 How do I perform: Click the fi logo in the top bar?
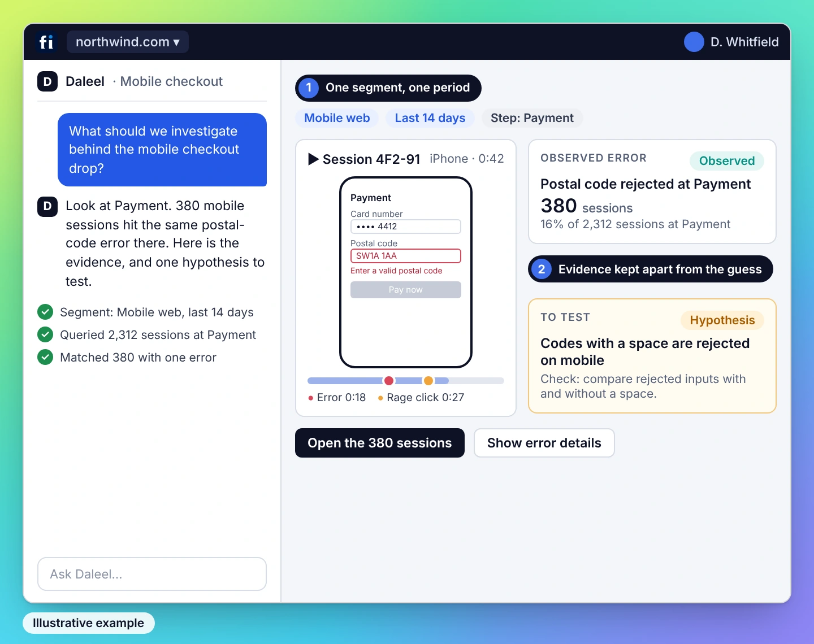(x=46, y=42)
